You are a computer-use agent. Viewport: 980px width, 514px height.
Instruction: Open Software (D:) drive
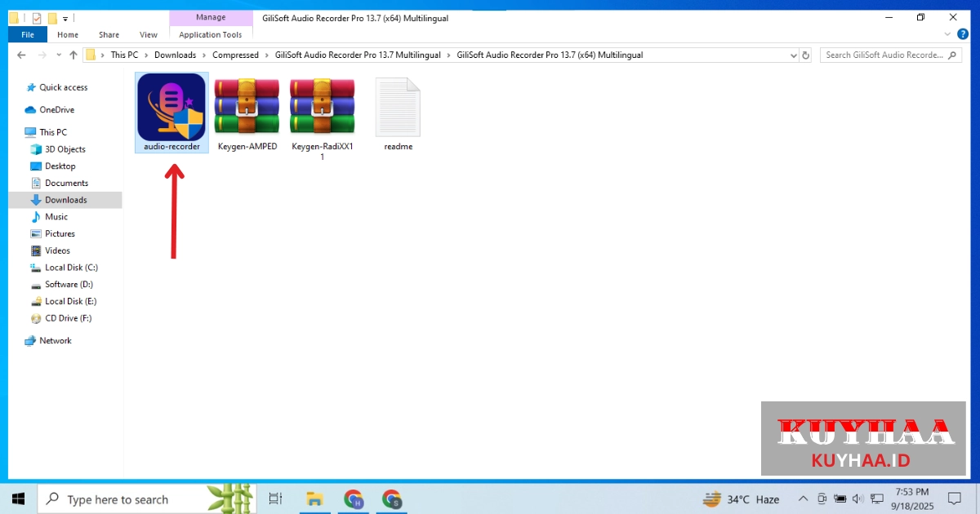[x=62, y=284]
